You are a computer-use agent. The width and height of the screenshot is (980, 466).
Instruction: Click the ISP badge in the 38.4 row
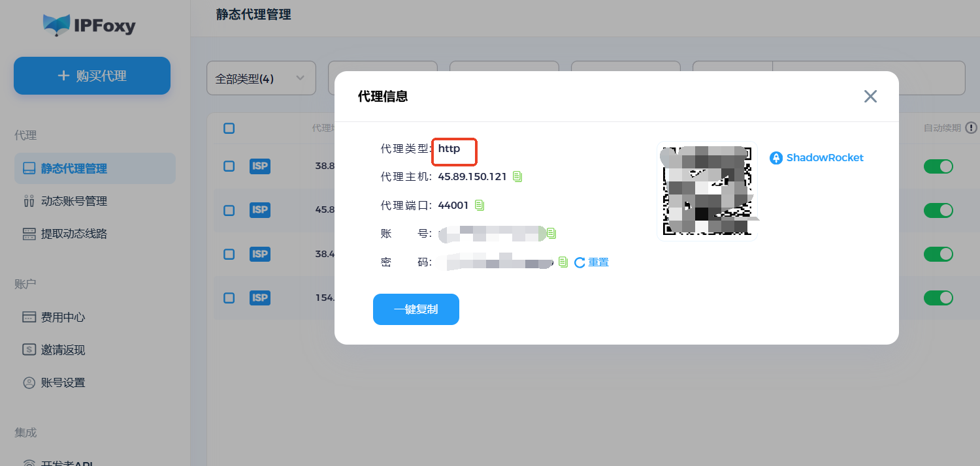click(260, 254)
